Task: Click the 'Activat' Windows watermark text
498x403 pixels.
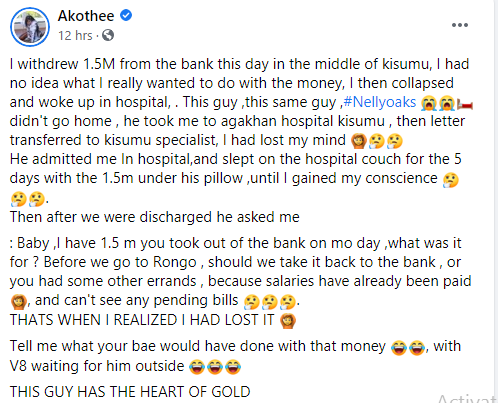Action: point(467,398)
